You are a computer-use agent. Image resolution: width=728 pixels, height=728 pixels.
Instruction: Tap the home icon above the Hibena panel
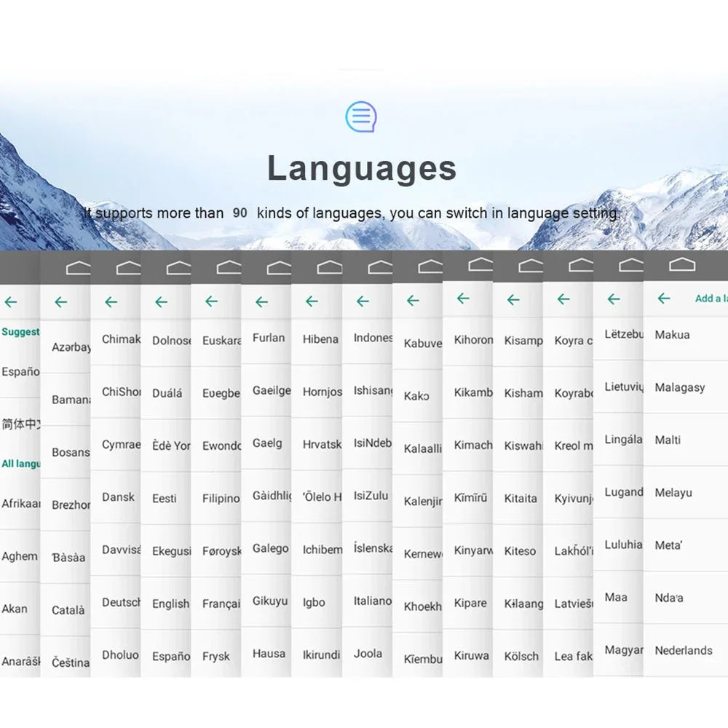330,267
